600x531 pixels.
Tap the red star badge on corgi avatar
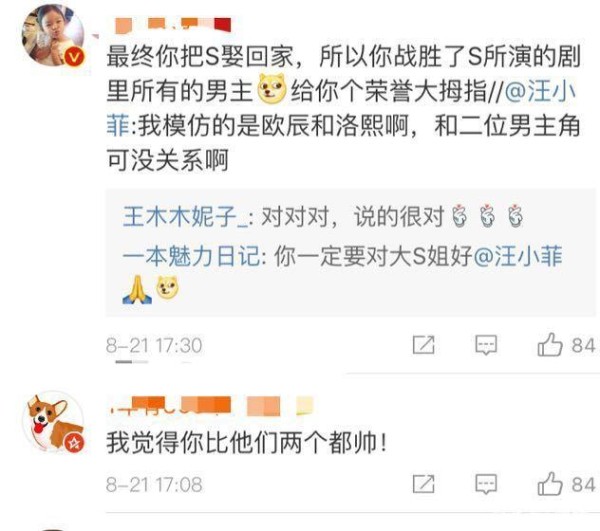[74, 443]
